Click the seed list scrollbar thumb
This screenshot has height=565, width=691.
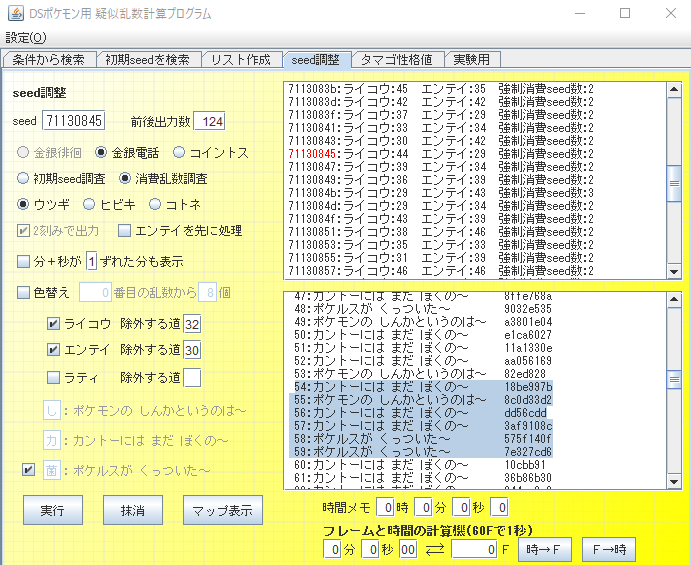674,184
